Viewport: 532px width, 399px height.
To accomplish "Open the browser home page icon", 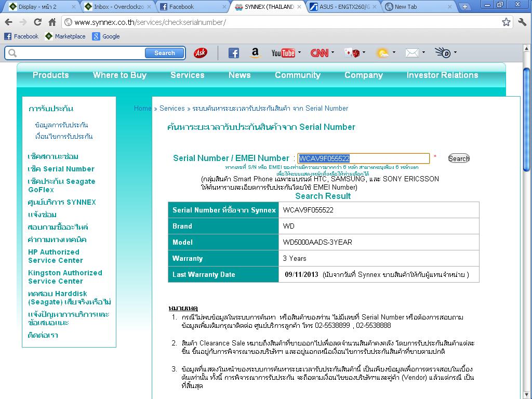I will pos(52,22).
